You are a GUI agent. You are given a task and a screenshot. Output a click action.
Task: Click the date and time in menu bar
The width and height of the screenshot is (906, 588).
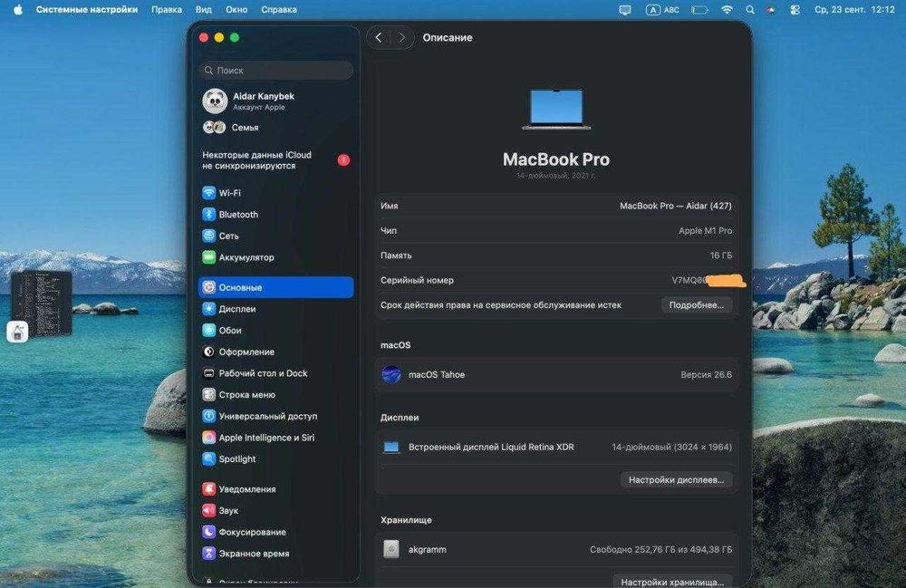tap(854, 9)
